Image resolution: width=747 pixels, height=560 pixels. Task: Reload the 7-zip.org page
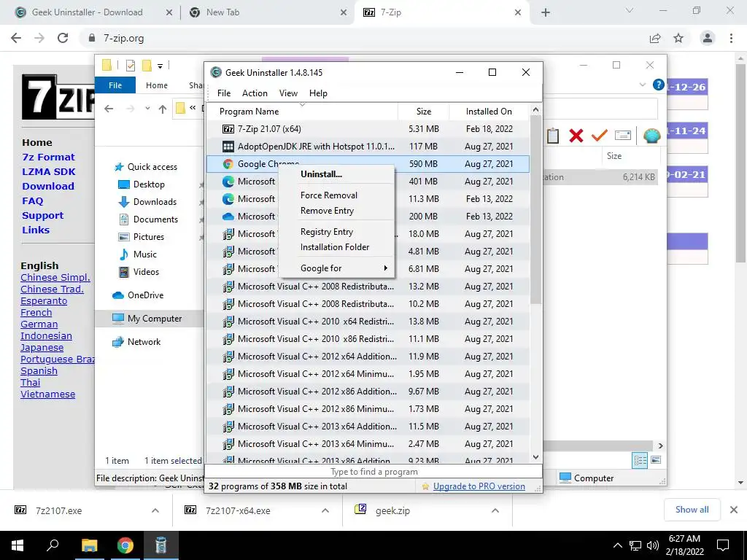click(x=63, y=38)
